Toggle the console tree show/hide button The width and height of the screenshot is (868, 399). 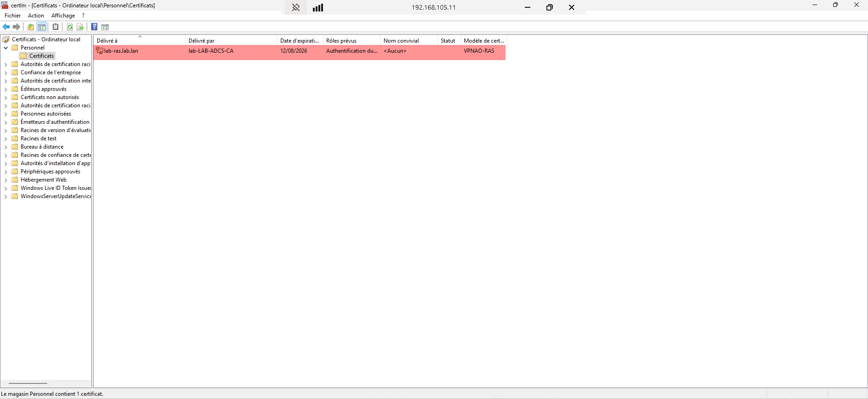click(x=42, y=27)
